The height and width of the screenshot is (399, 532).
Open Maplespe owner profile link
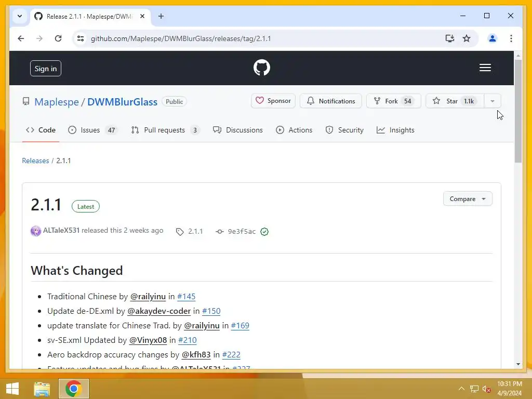(56, 102)
